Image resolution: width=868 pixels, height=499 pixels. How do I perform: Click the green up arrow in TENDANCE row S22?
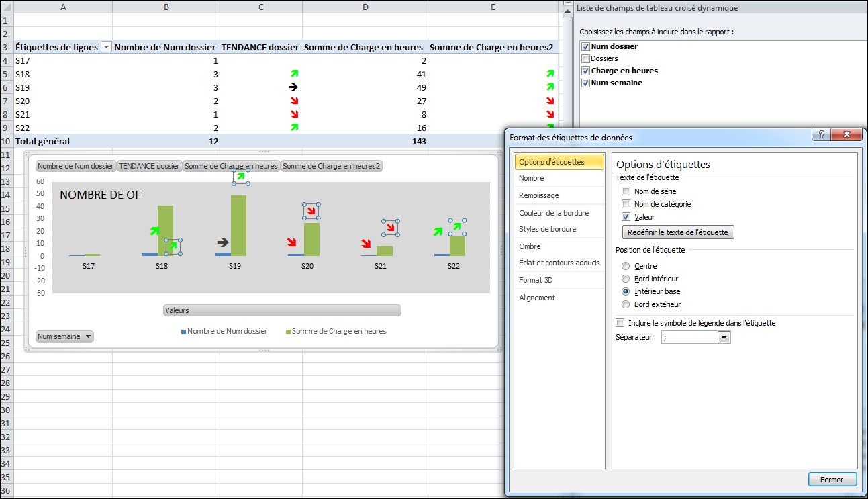(293, 127)
